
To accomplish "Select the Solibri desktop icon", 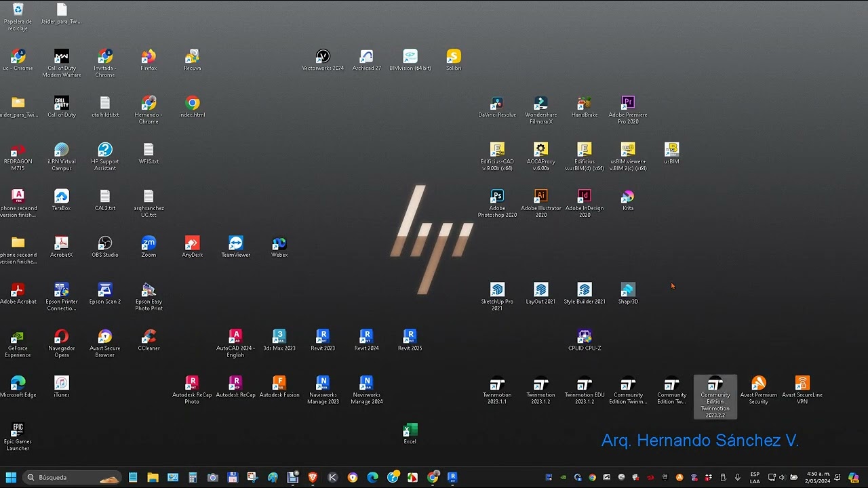I will click(454, 60).
